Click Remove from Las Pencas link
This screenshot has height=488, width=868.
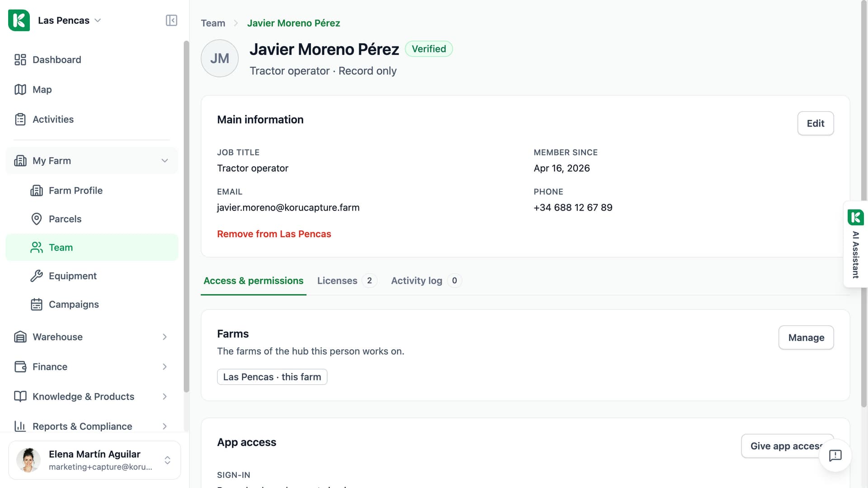point(274,234)
